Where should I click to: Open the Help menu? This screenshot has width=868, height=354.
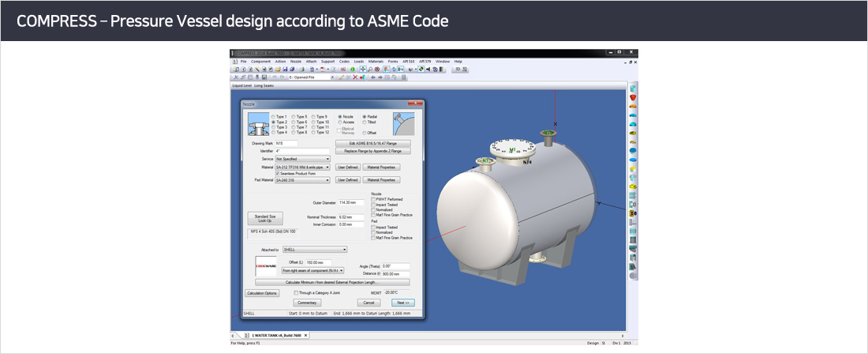(458, 62)
